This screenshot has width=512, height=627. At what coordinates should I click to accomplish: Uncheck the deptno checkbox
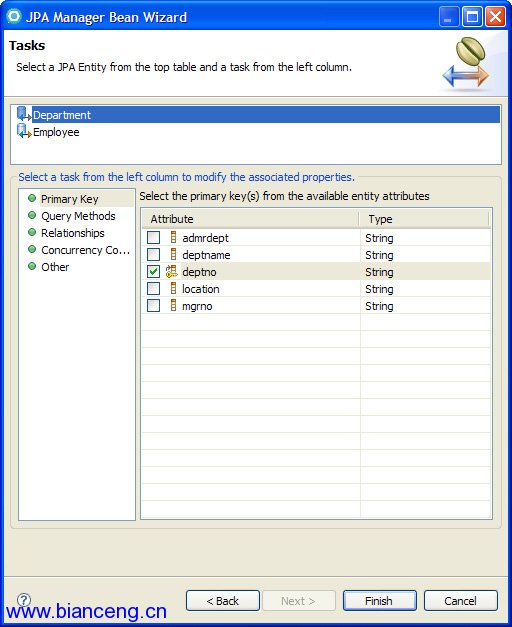pyautogui.click(x=154, y=272)
